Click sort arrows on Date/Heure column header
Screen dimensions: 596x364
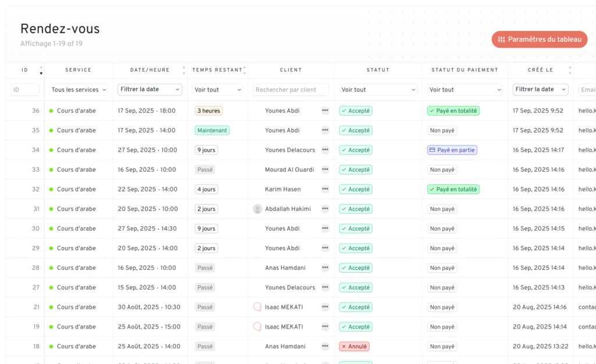tap(184, 70)
